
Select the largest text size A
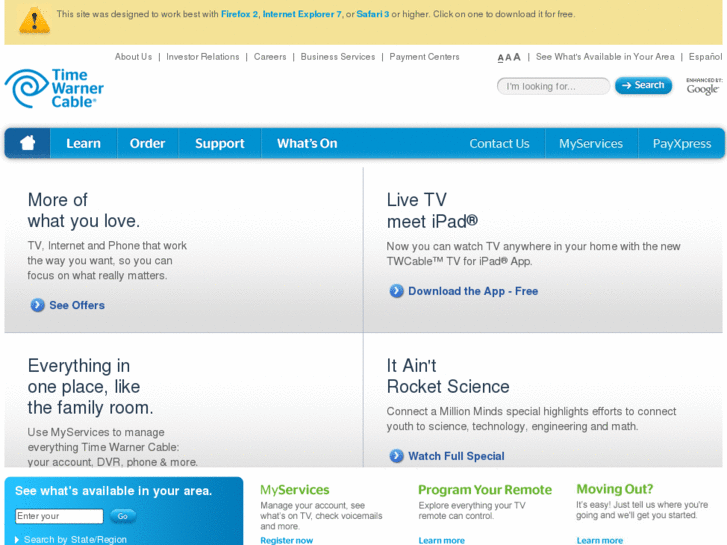coord(517,58)
